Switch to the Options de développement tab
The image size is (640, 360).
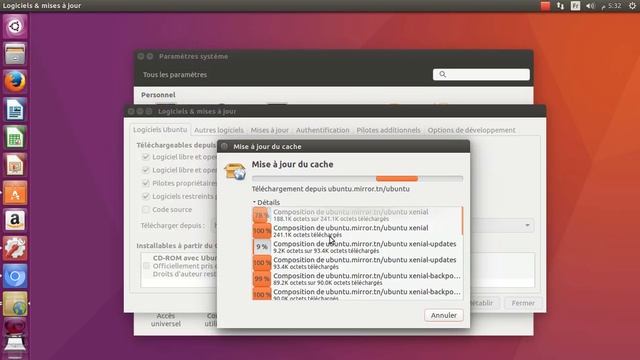(x=471, y=130)
